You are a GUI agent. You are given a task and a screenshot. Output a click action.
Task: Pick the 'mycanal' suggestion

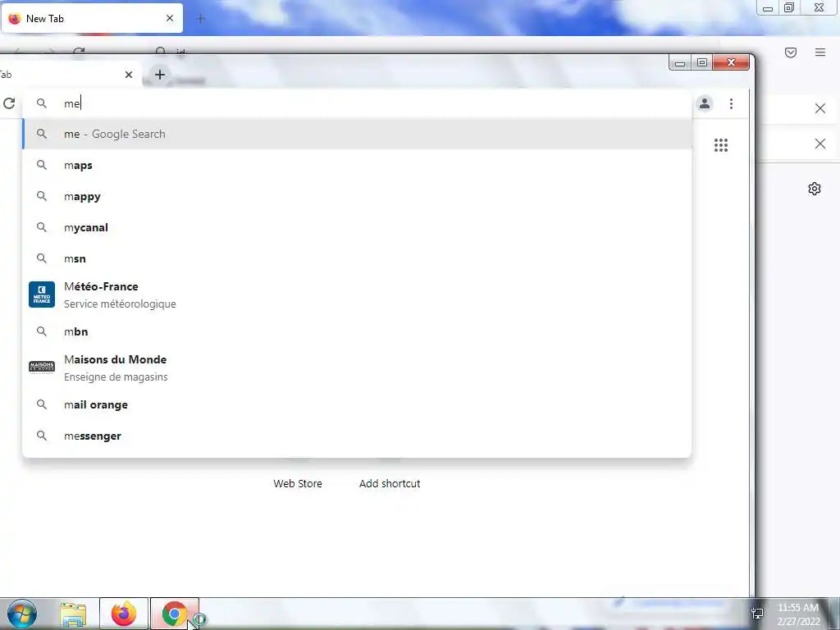point(357,227)
